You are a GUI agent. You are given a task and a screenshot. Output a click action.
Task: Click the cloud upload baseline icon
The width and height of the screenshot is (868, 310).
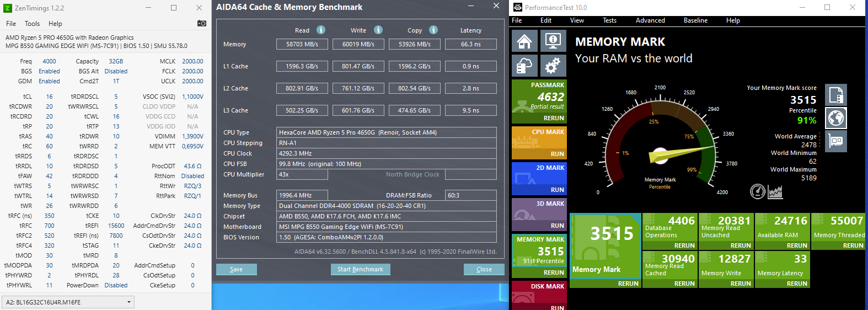(524, 66)
